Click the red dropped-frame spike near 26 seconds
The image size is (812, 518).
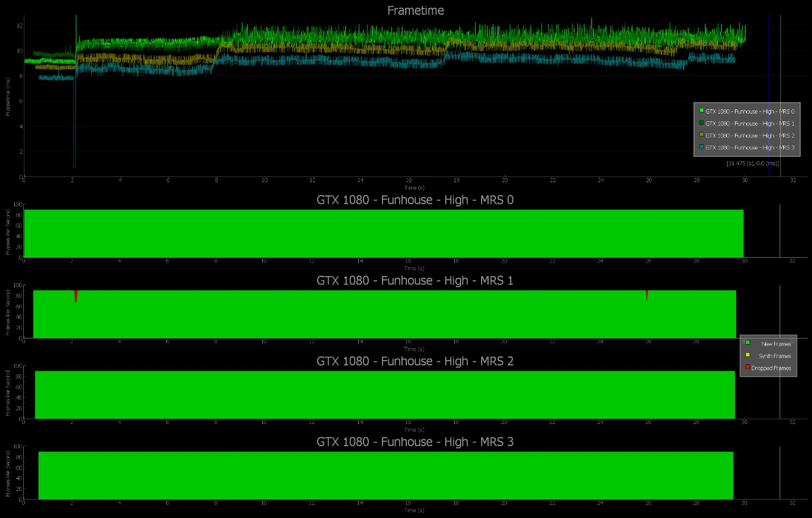tap(646, 294)
